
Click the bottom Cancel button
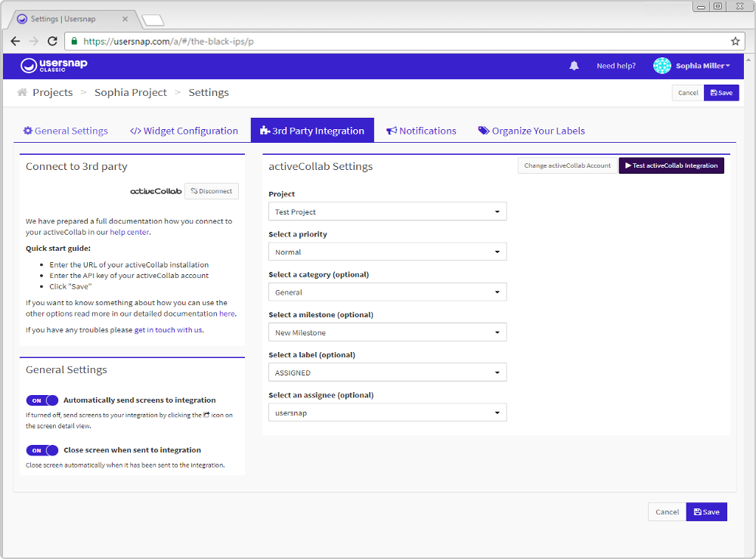coord(667,511)
